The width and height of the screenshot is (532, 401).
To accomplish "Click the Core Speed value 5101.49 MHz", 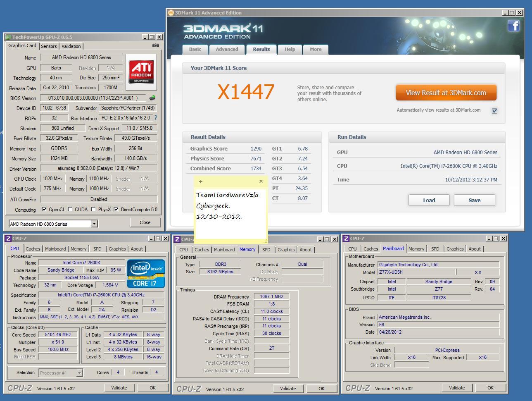I will click(x=58, y=334).
